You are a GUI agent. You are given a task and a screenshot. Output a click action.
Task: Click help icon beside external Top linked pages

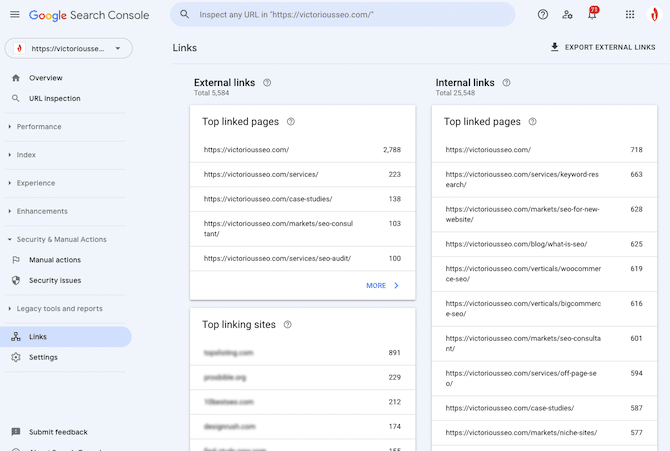[291, 122]
